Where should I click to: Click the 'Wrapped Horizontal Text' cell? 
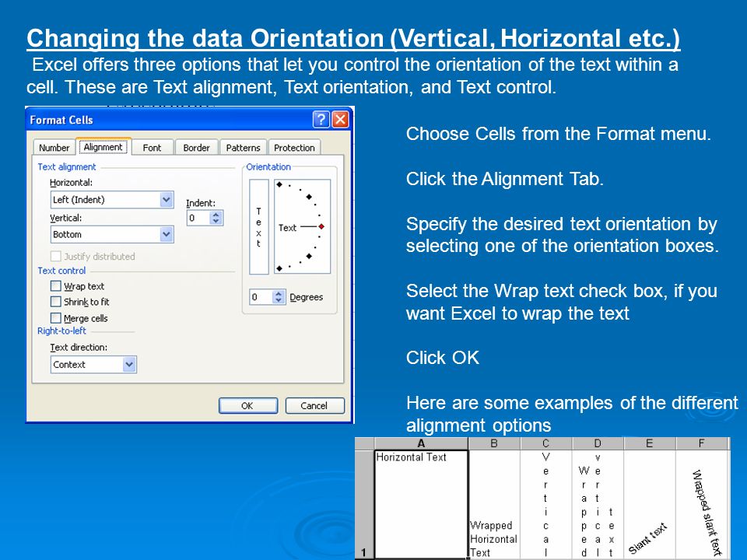(495, 504)
